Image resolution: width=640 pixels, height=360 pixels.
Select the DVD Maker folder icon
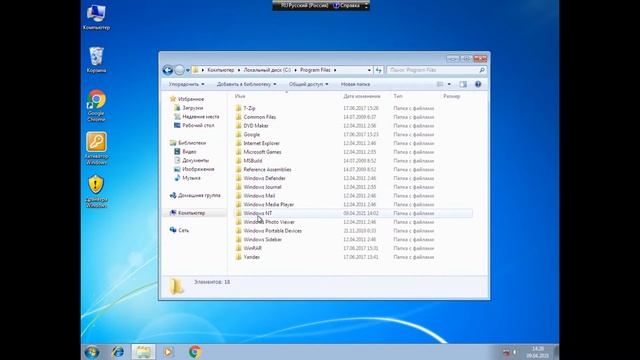click(x=238, y=126)
